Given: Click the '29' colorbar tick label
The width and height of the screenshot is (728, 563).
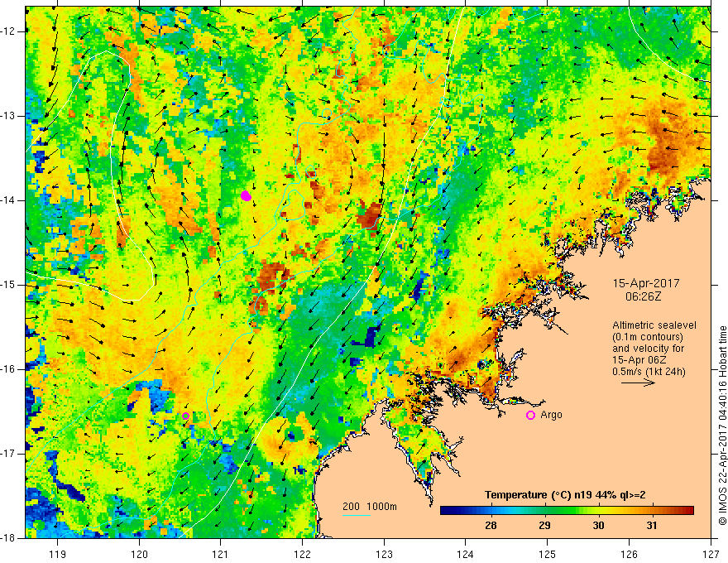Looking at the screenshot, I should pos(544,526).
